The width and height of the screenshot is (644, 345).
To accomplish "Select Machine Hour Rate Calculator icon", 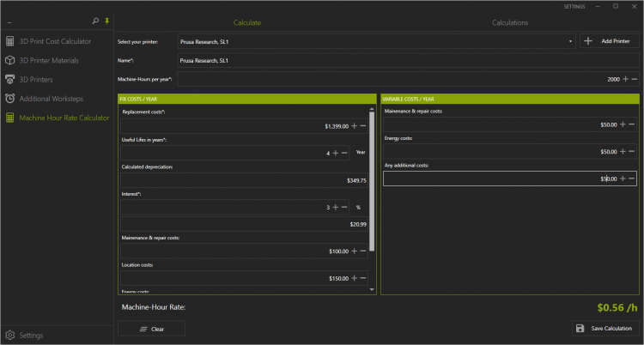I will pyautogui.click(x=9, y=118).
